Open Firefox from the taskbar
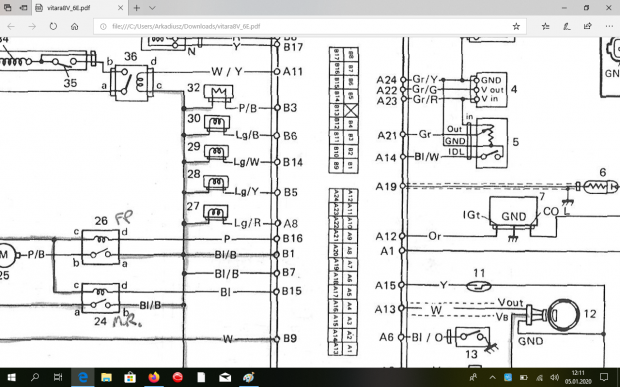Screen dimensions: 620x387 coord(154,377)
